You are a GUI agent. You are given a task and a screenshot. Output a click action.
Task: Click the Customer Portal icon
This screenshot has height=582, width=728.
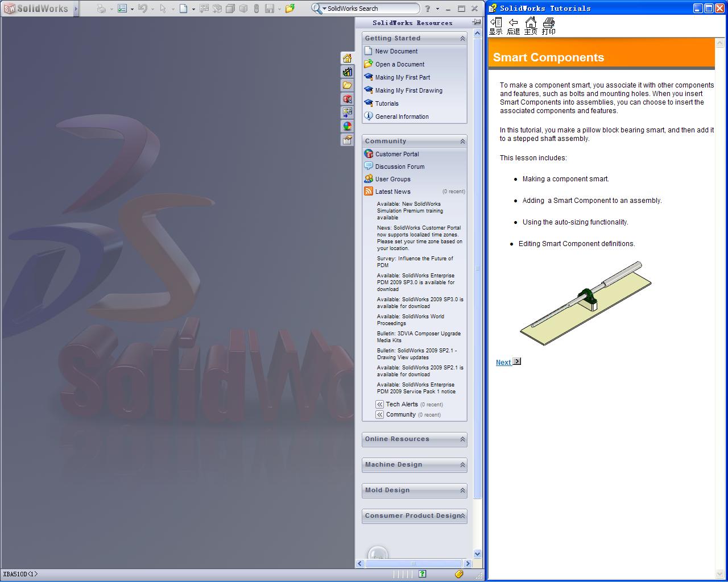tap(369, 154)
